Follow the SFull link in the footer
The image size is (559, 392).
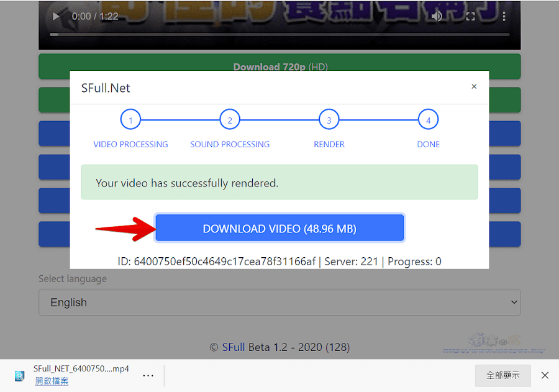[x=233, y=347]
